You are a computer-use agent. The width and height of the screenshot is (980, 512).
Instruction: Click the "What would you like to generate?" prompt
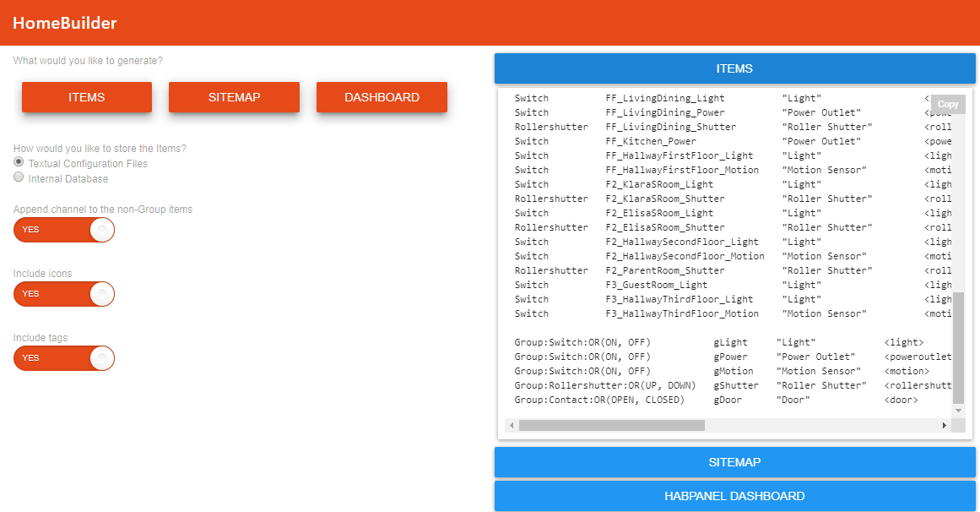pyautogui.click(x=88, y=61)
